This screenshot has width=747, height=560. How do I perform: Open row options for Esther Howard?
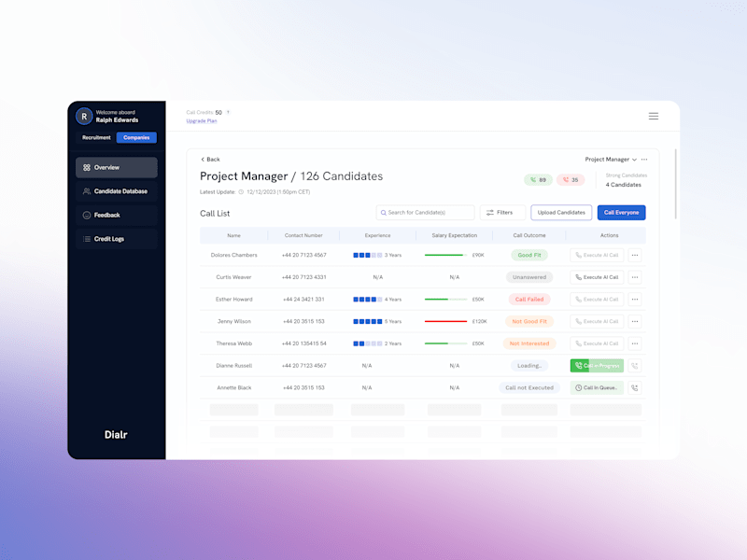[635, 300]
